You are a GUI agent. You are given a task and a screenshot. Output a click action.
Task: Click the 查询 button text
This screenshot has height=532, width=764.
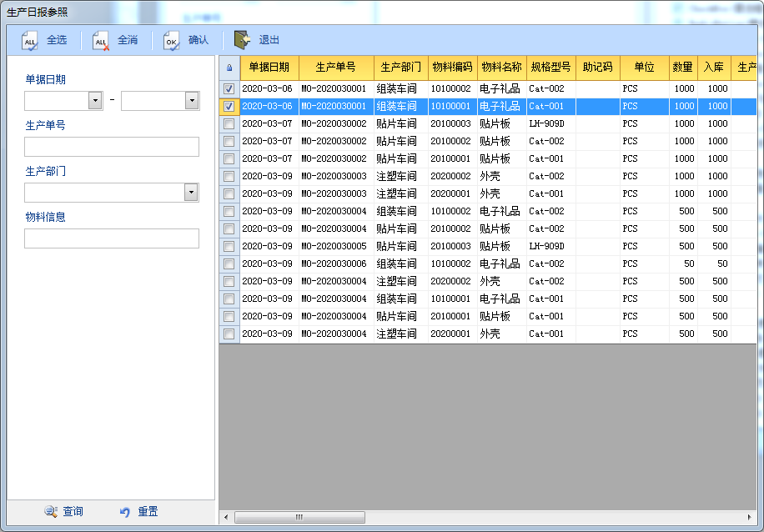tap(73, 511)
